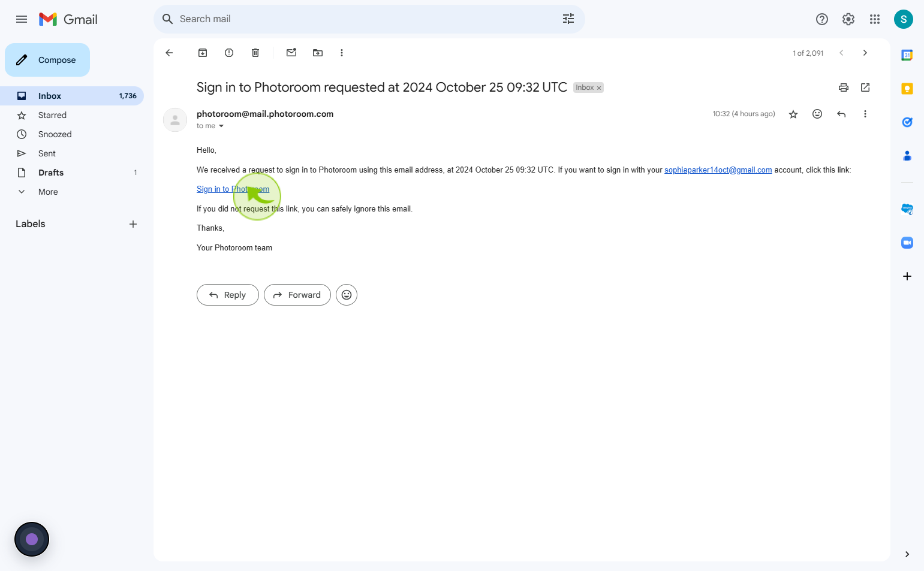Print this email conversation

[844, 87]
